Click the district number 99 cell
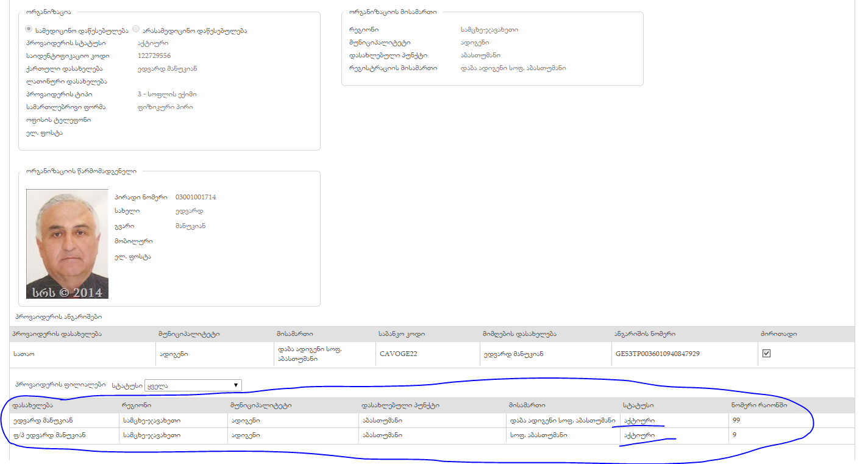This screenshot has height=464, width=868. [736, 420]
